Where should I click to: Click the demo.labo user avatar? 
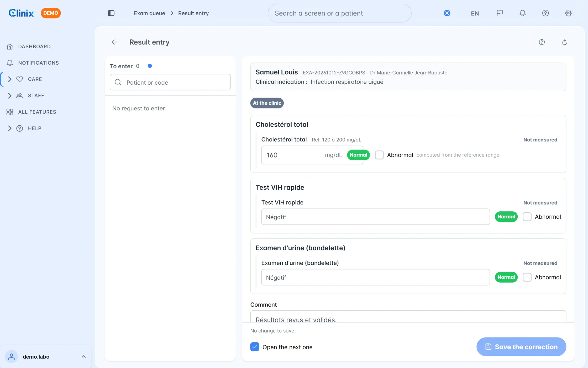tap(11, 357)
